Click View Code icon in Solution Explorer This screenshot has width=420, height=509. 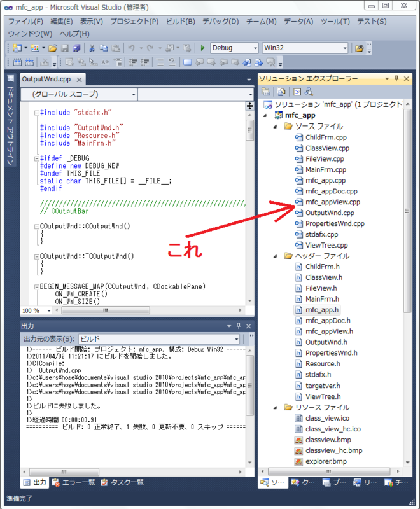coord(297,92)
